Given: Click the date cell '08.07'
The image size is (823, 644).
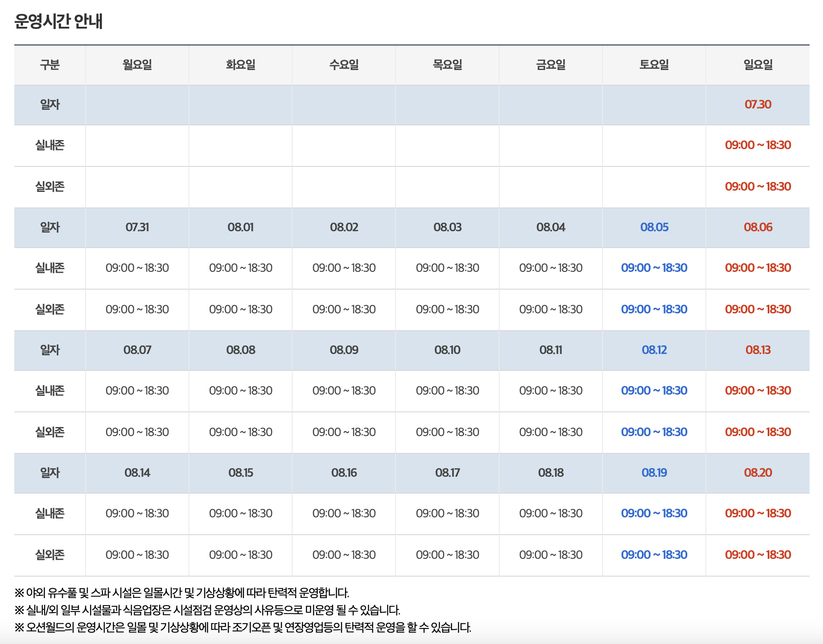Looking at the screenshot, I should (x=137, y=350).
